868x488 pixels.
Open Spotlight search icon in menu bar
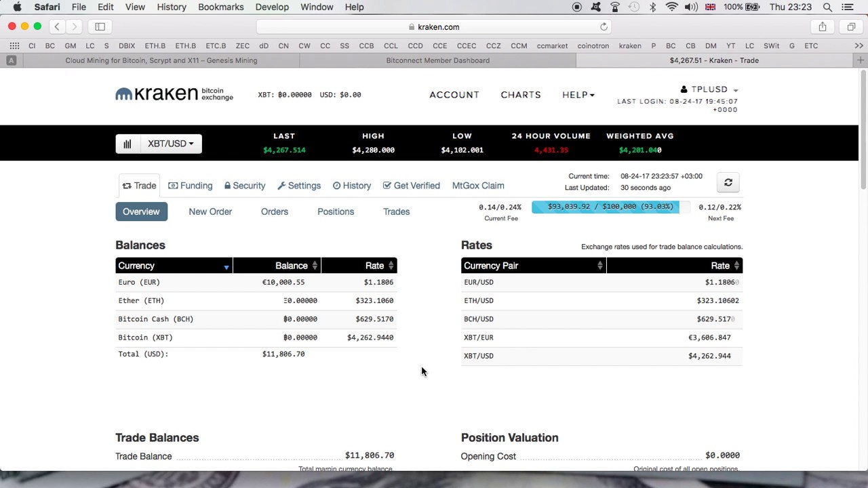[827, 7]
